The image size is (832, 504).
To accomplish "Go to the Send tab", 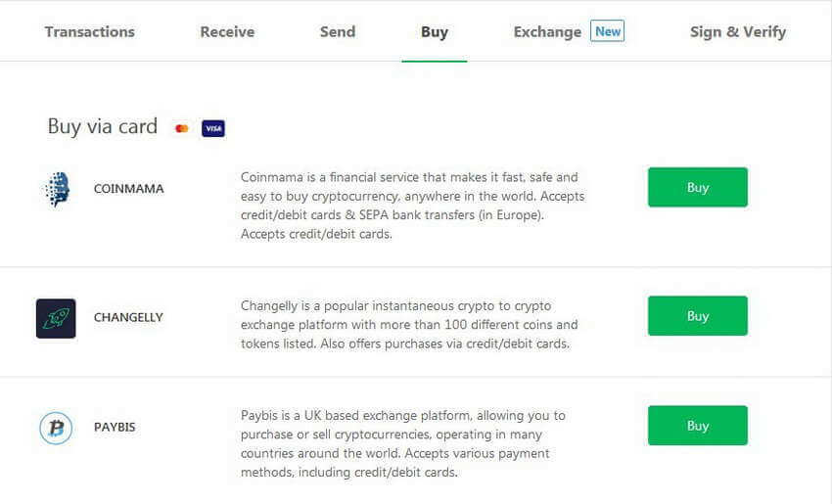I will [338, 32].
